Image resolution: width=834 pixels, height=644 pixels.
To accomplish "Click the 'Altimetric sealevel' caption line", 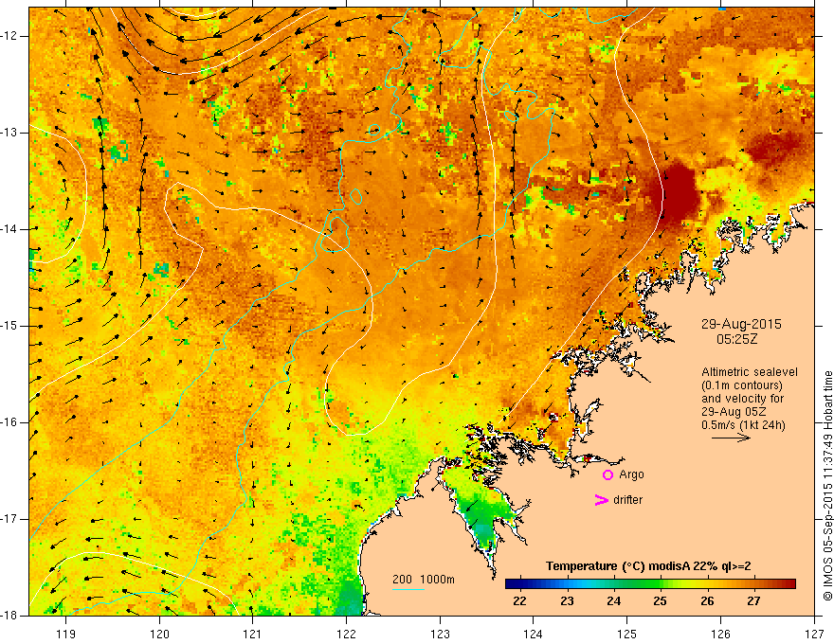I will 750,372.
